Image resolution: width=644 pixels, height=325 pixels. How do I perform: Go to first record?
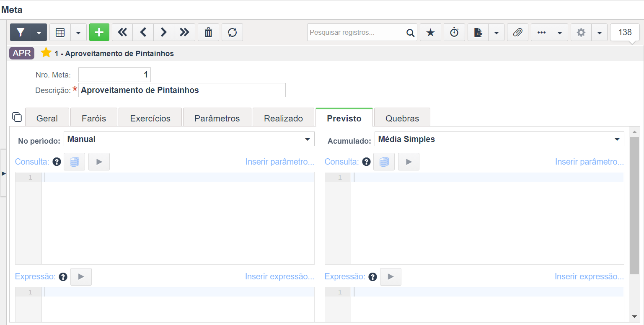122,32
